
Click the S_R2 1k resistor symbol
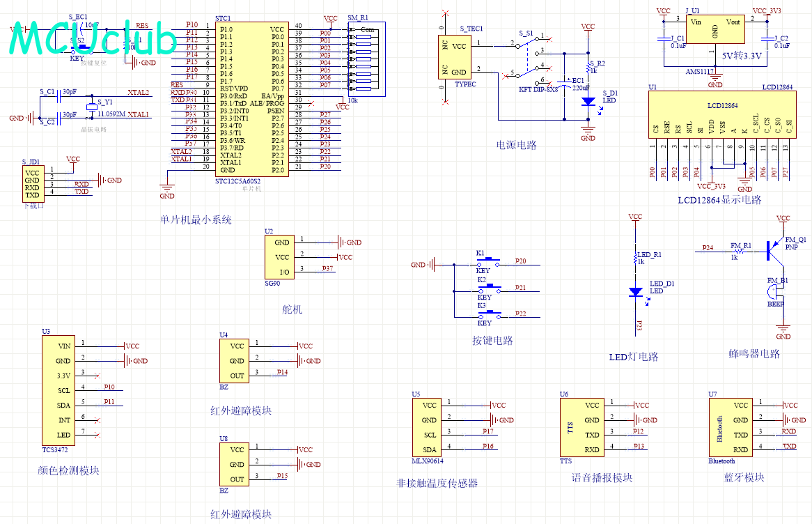click(x=588, y=67)
